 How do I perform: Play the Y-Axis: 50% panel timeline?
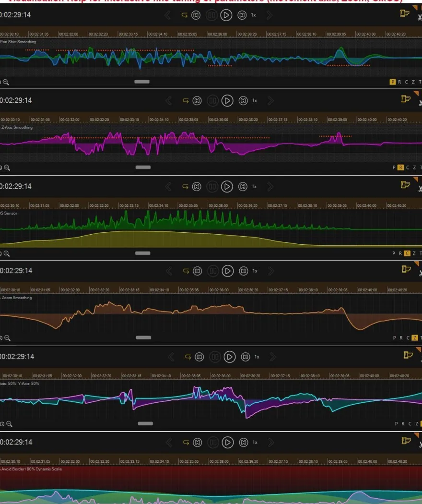tap(230, 357)
